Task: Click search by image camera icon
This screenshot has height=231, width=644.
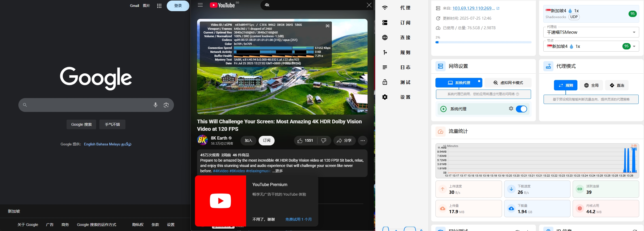Action: click(x=166, y=105)
